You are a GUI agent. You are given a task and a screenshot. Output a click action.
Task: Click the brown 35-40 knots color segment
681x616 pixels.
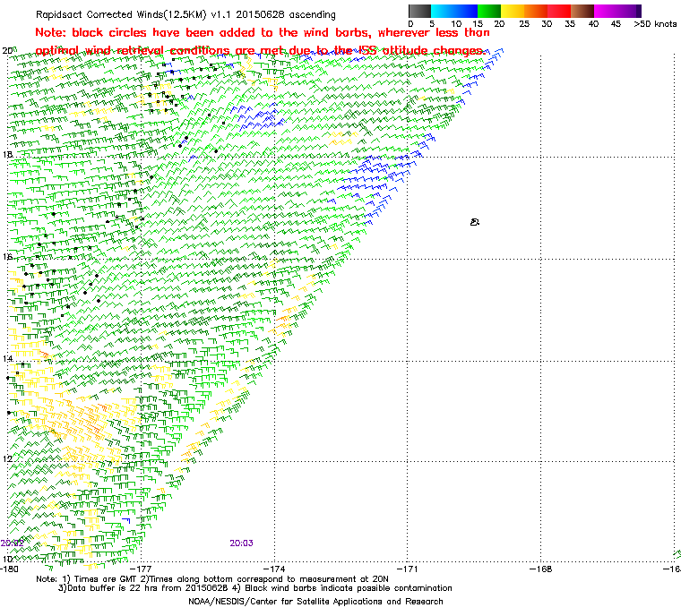582,11
